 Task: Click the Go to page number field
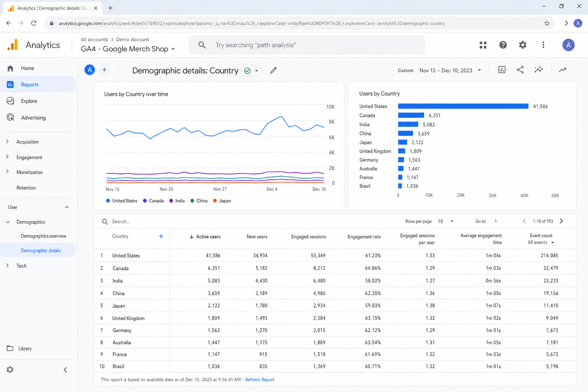(496, 221)
